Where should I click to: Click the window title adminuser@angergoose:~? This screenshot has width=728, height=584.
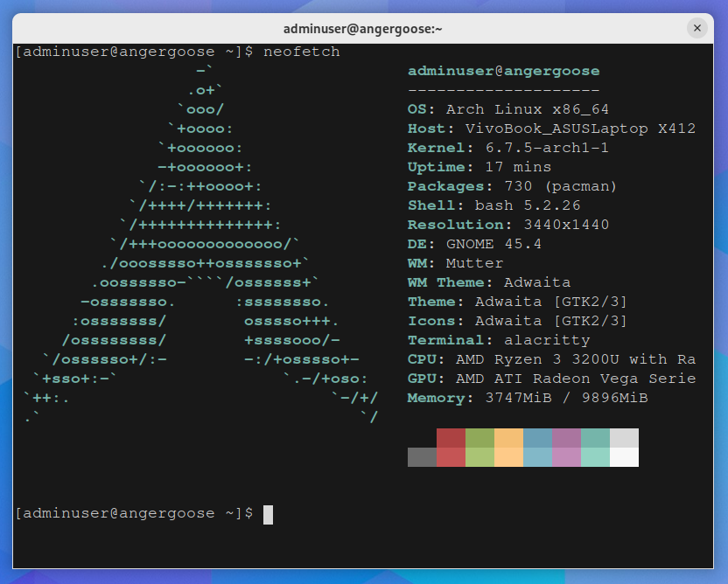coord(362,29)
